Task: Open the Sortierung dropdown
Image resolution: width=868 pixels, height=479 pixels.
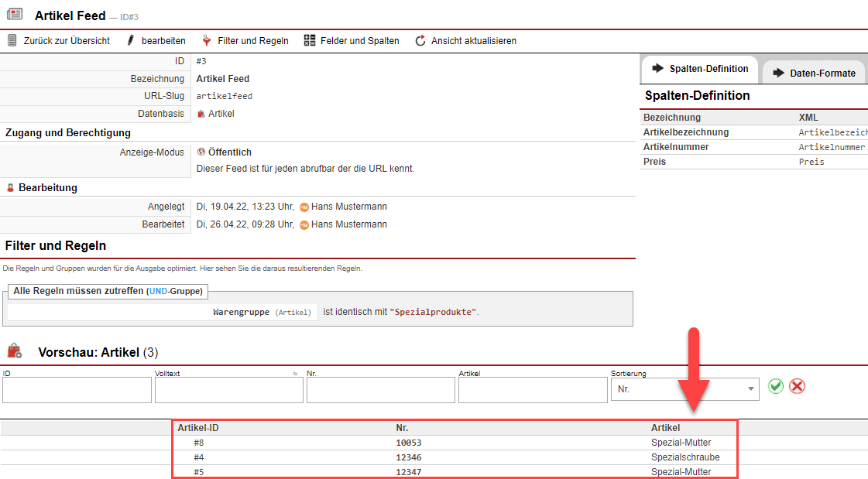Action: pos(684,389)
